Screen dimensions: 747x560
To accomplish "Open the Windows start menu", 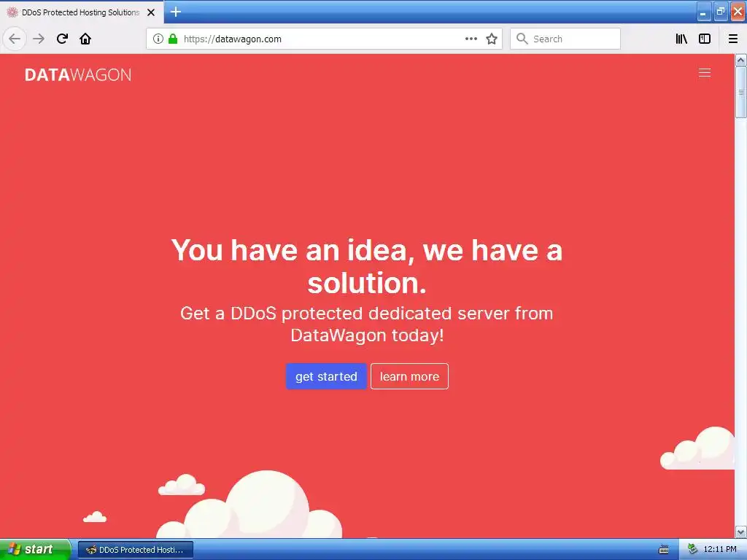I will (x=35, y=550).
